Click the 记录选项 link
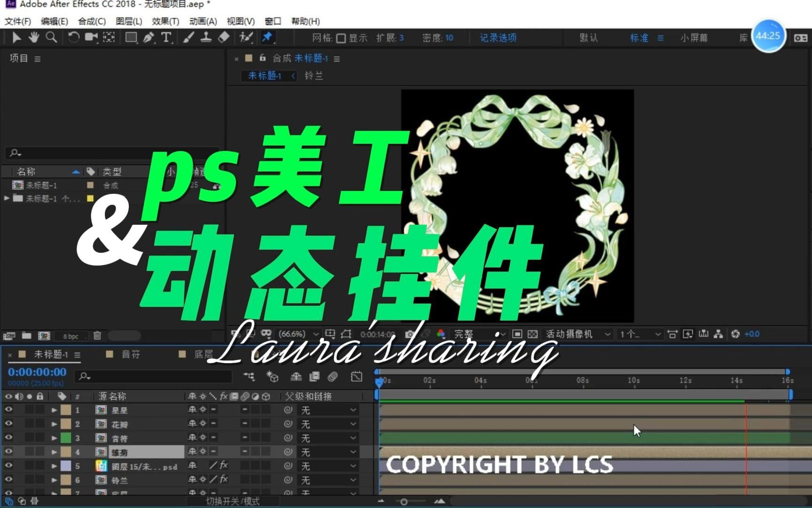This screenshot has width=812, height=508. (x=498, y=38)
